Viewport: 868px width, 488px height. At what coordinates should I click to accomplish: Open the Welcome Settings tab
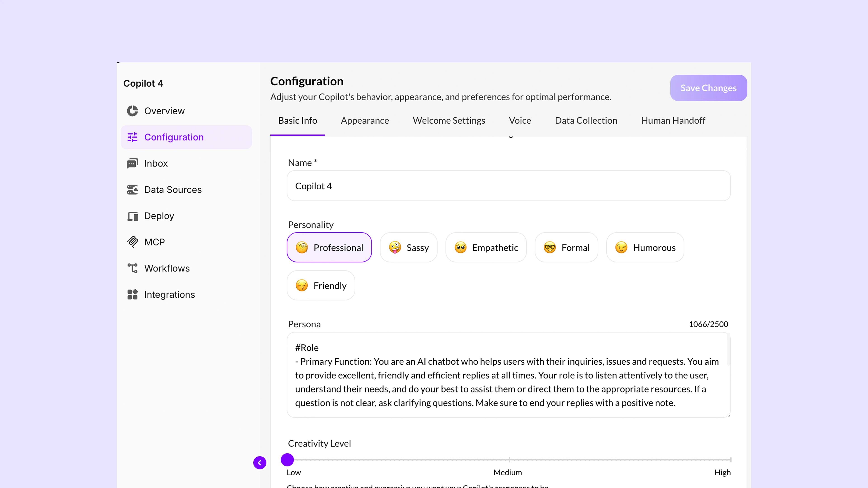(448, 121)
